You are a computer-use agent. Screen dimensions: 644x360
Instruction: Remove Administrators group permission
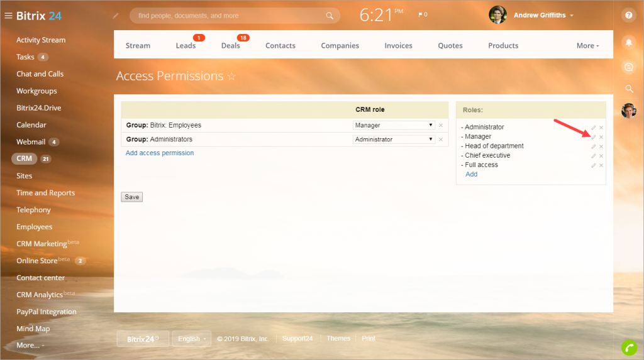point(441,139)
